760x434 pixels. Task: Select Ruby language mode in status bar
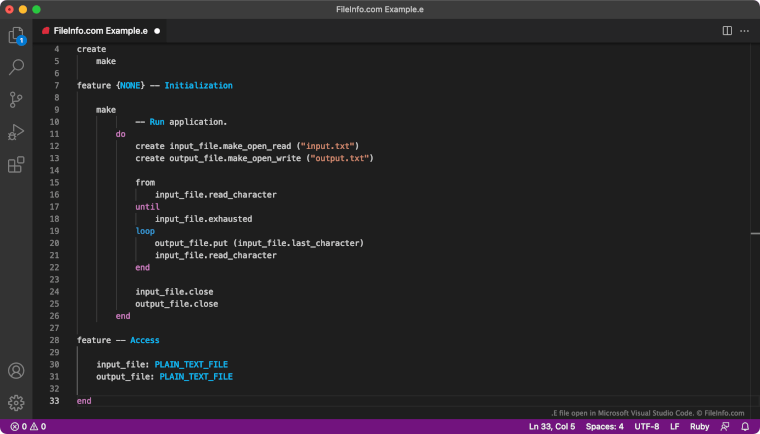tap(699, 426)
